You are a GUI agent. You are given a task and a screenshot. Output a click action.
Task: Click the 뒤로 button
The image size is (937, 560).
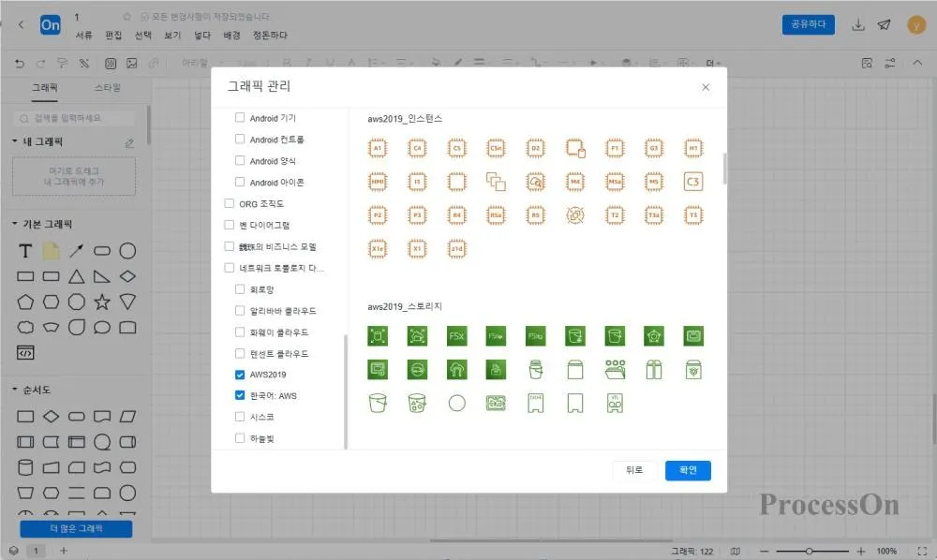pyautogui.click(x=634, y=470)
